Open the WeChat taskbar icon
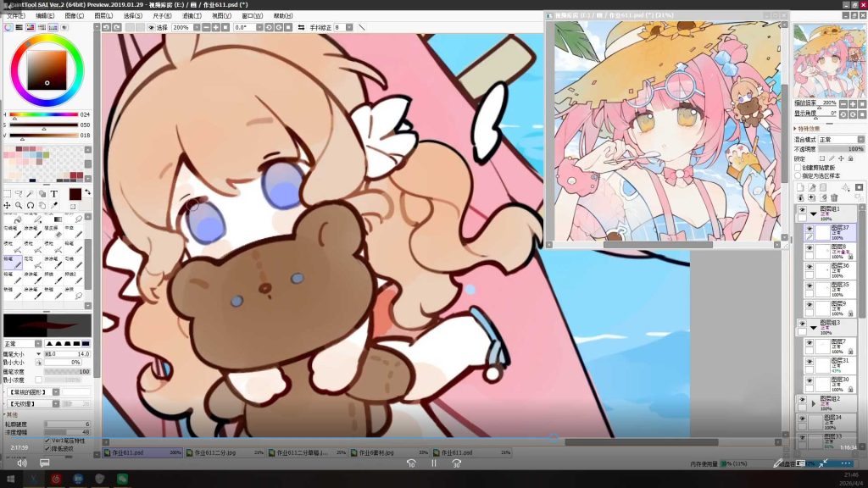 tap(122, 479)
